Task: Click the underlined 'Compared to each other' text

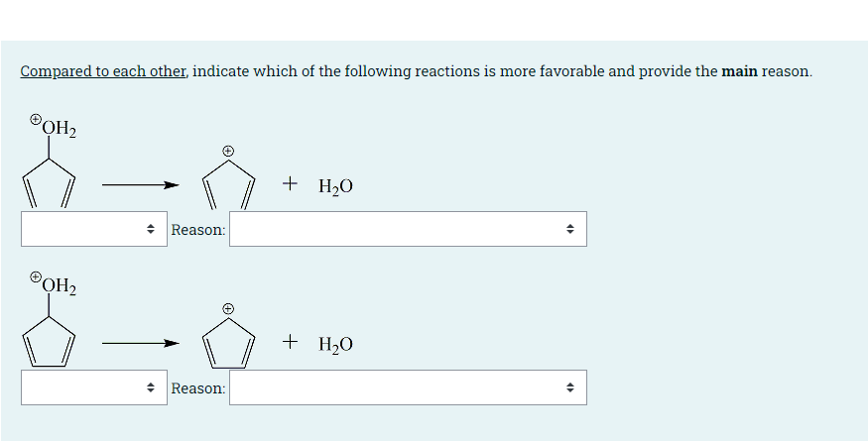Action: 103,71
